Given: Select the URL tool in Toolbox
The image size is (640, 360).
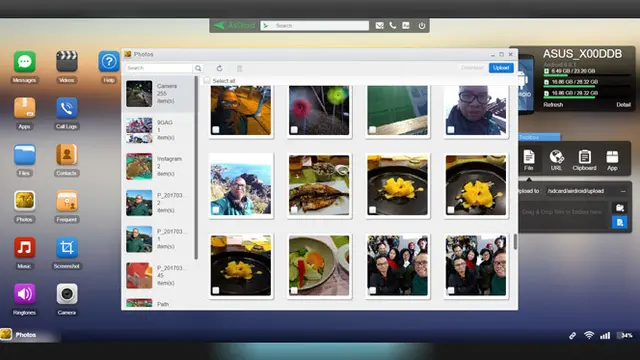Looking at the screenshot, I should point(556,160).
